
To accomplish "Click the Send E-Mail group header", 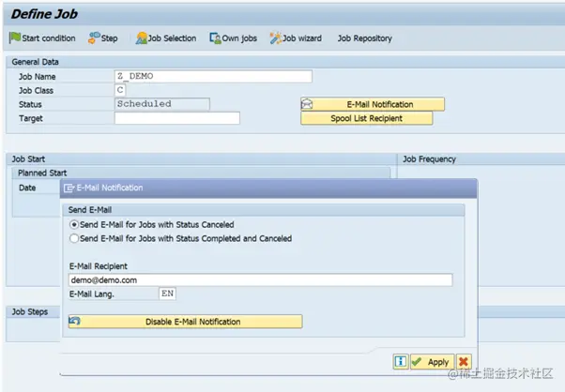I will click(90, 210).
